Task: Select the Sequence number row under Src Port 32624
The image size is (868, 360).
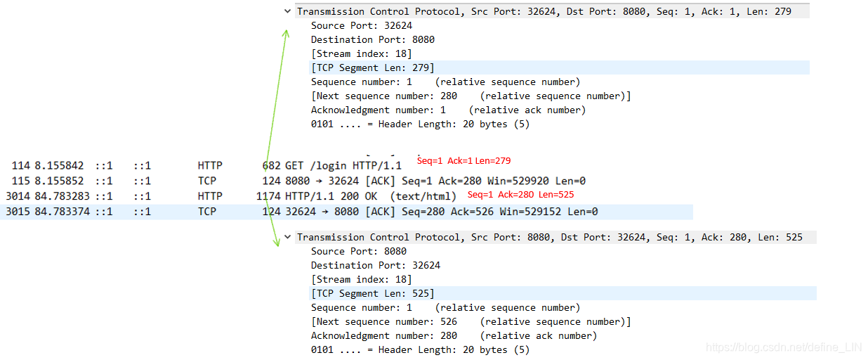Action: pyautogui.click(x=446, y=82)
